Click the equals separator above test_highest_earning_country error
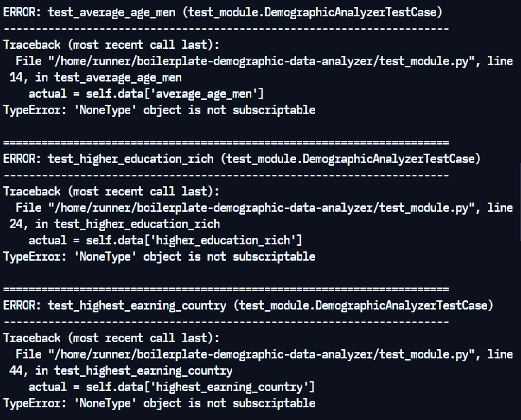The width and height of the screenshot is (521, 420). pos(226,289)
